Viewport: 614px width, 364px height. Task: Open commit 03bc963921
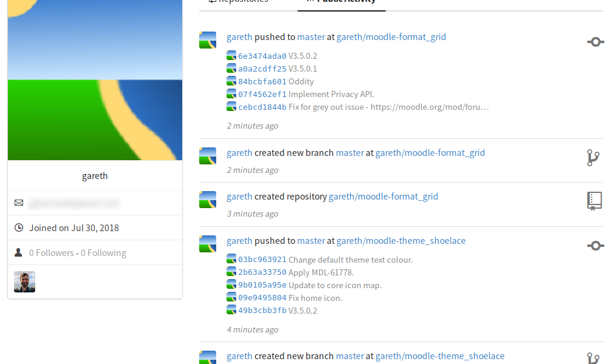coord(262,260)
